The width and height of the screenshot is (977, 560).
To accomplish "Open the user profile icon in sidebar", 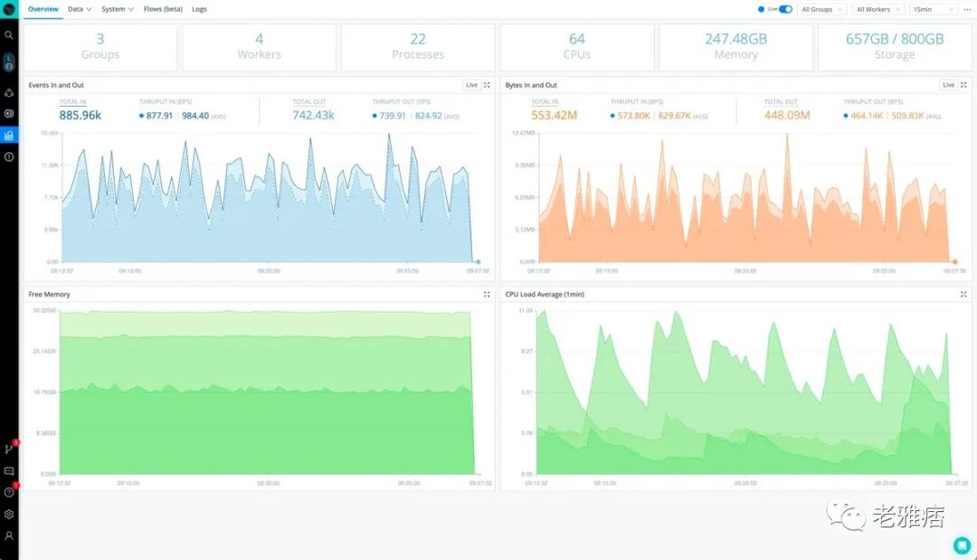I will coord(9,536).
